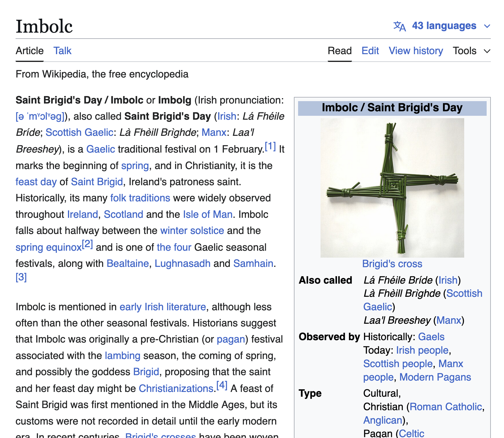Follow the Gaels link in infobox
504x438 pixels.
pos(431,337)
